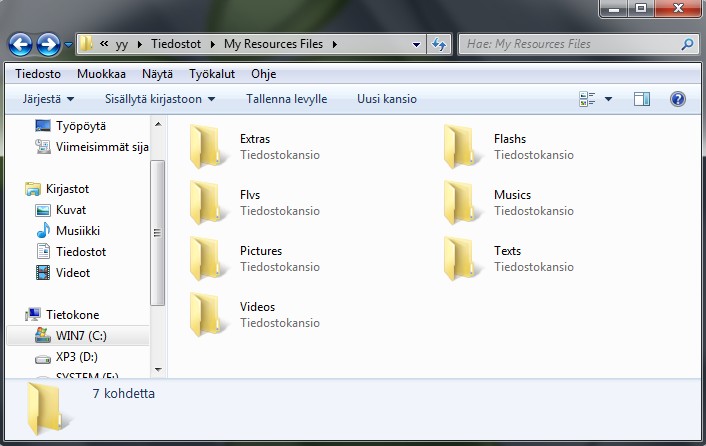Open the Ohje menu
Viewport: 706px width, 446px height.
(x=263, y=74)
